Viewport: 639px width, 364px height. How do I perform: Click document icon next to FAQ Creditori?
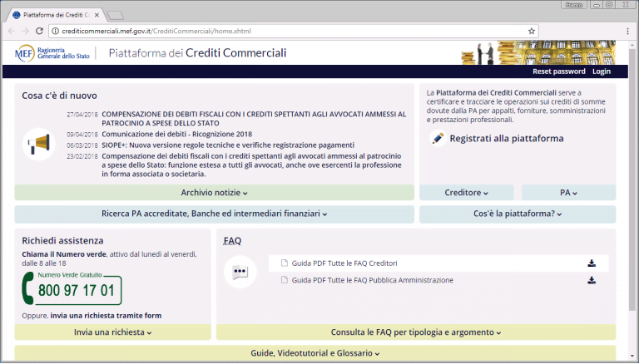tap(285, 263)
